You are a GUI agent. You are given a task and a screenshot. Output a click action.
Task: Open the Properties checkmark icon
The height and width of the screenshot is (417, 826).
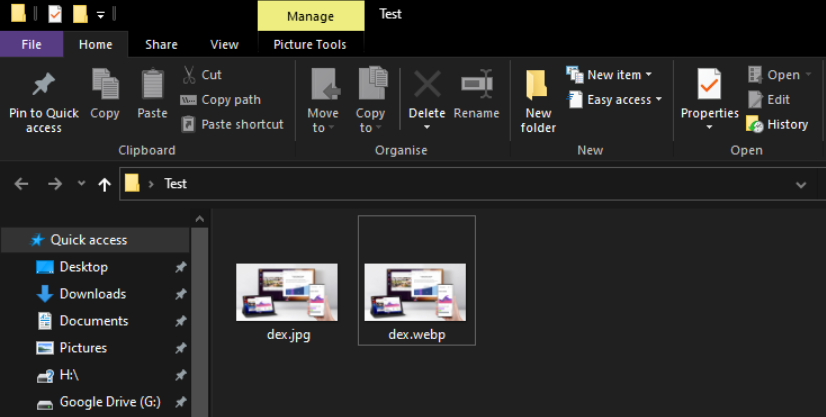(709, 86)
